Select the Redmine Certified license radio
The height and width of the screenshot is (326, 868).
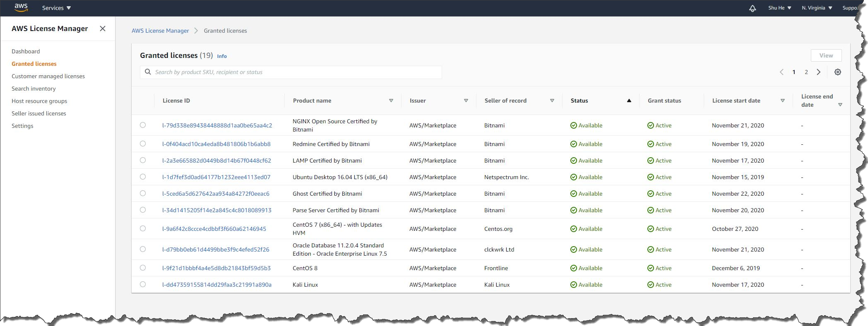pyautogui.click(x=143, y=144)
